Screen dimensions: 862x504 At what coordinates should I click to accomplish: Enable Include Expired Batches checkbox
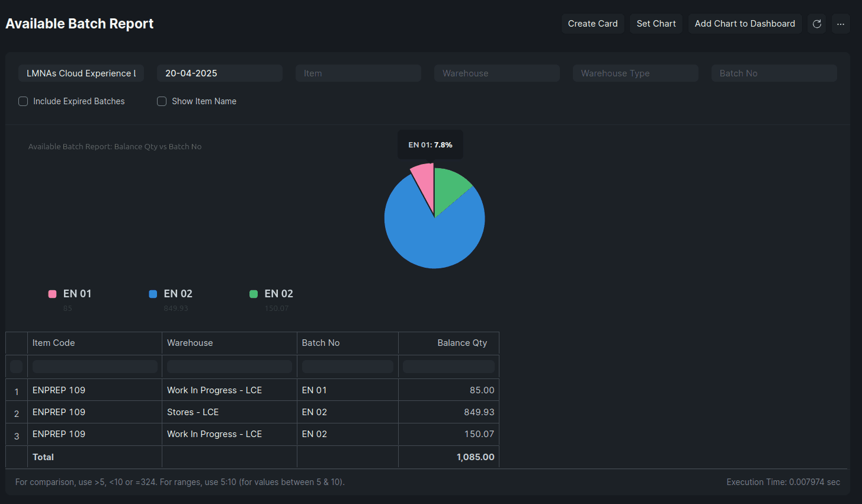[x=23, y=101]
